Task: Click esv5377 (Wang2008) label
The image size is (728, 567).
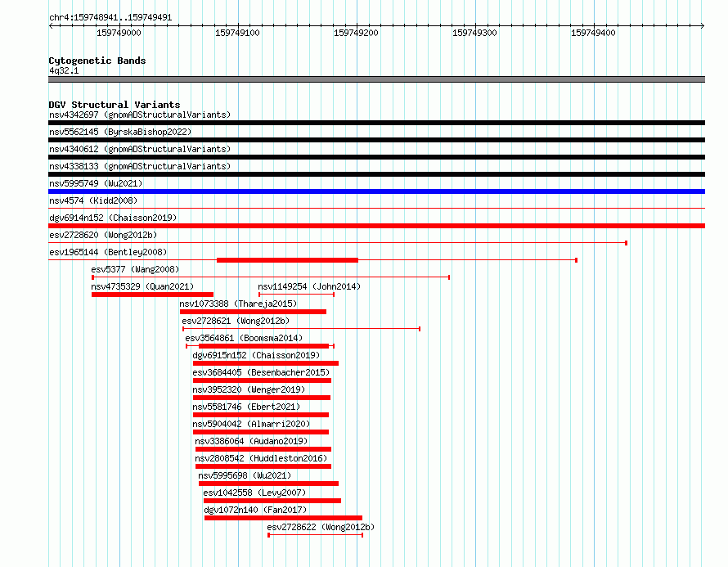Action: click(x=135, y=269)
